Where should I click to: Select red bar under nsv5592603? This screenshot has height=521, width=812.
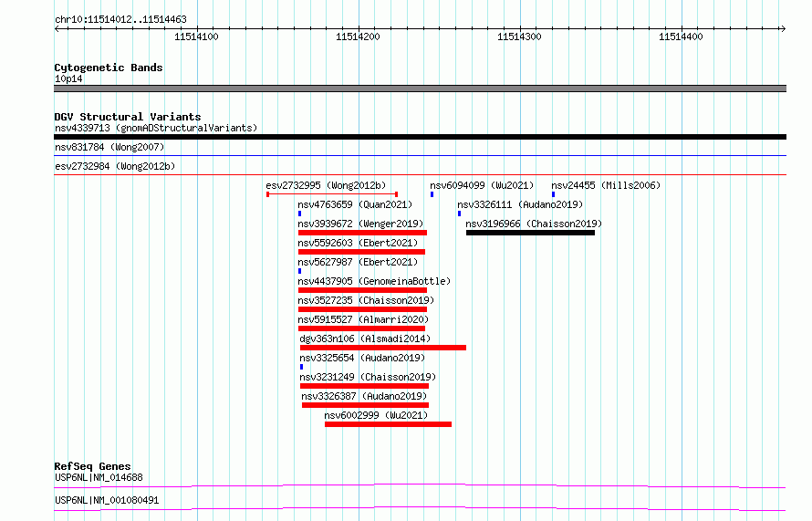click(x=361, y=252)
